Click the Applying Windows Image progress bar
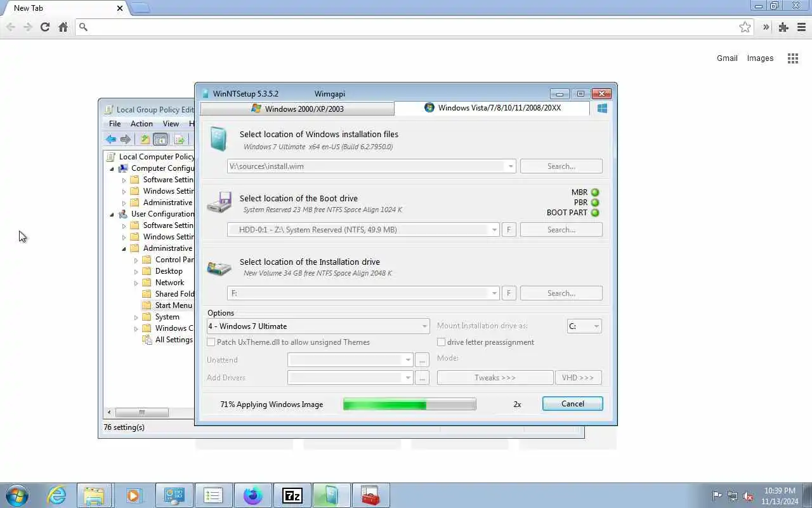812x508 pixels. (410, 404)
